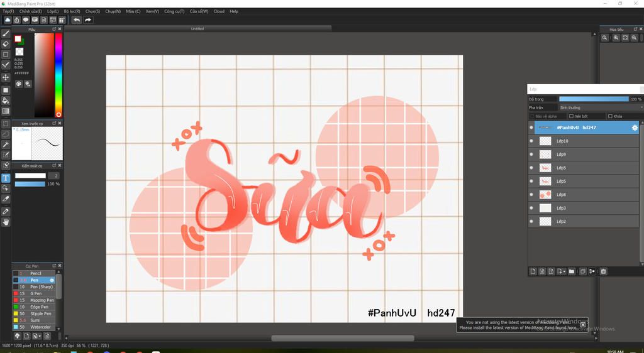Toggle visibility of the #PanhUvU hd247 layer
This screenshot has width=644, height=353.
(531, 128)
